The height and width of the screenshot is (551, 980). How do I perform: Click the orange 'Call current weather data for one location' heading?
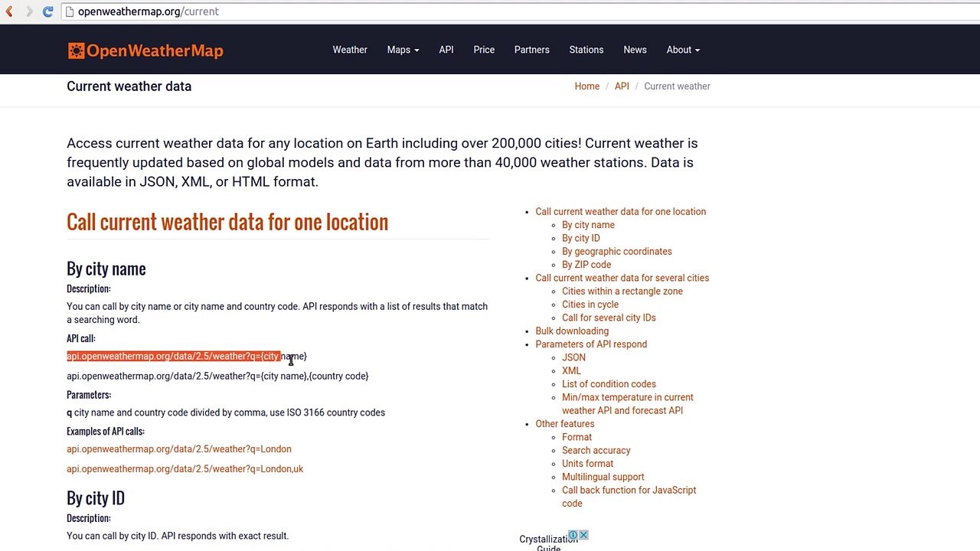(x=227, y=222)
